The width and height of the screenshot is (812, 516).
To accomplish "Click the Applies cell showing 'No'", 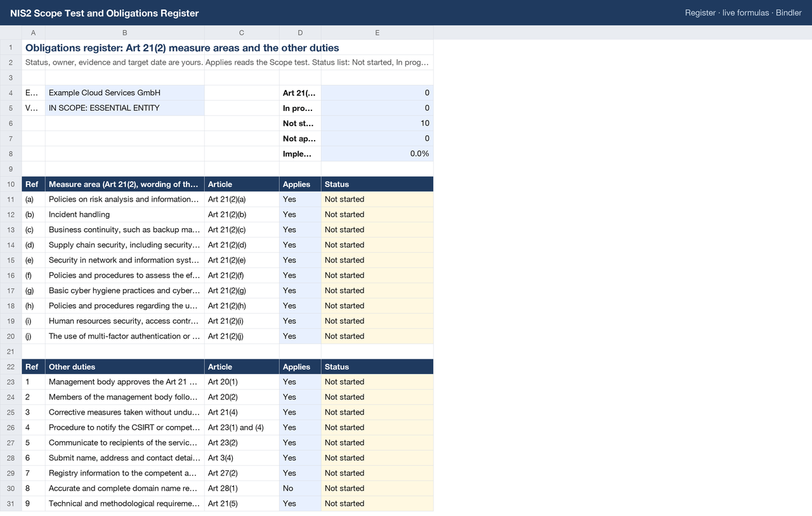I will [x=300, y=489].
